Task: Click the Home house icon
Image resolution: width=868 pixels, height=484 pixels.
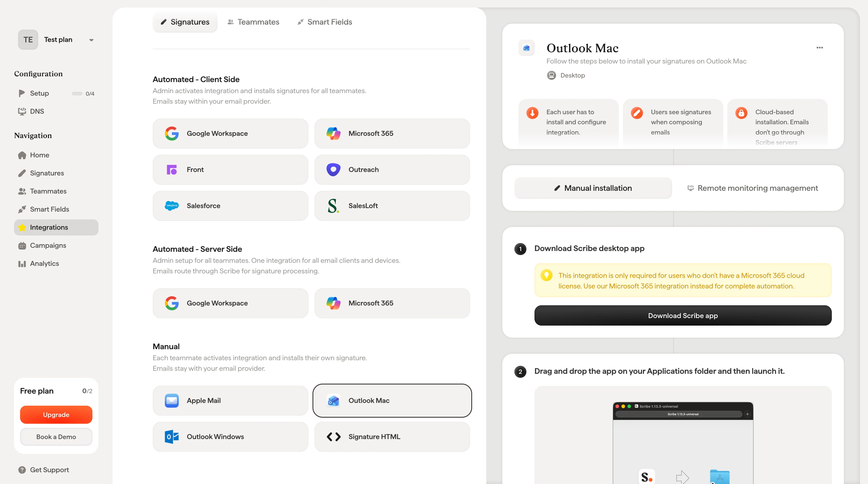Action: [x=22, y=155]
